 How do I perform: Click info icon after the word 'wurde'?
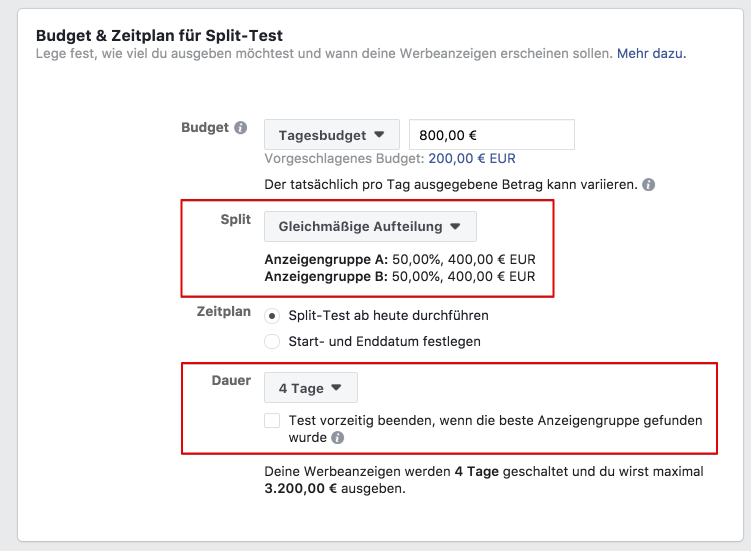coord(338,438)
